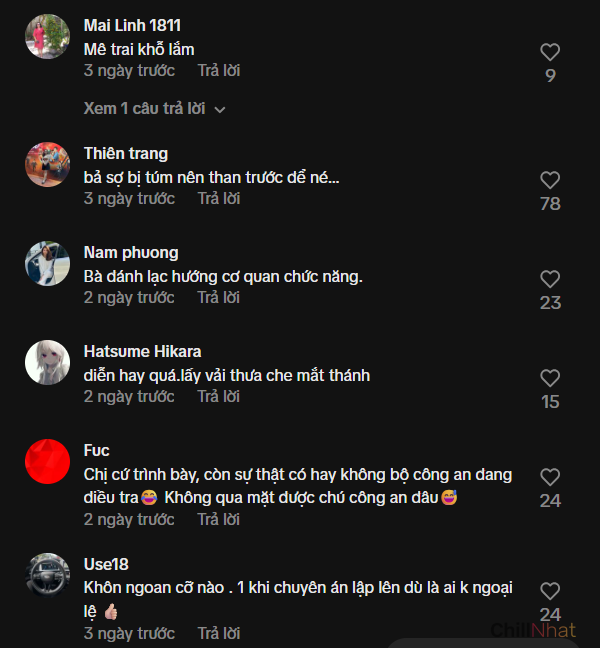The image size is (600, 648).
Task: Open Mai Linh 1811's profile avatar
Action: (47, 37)
